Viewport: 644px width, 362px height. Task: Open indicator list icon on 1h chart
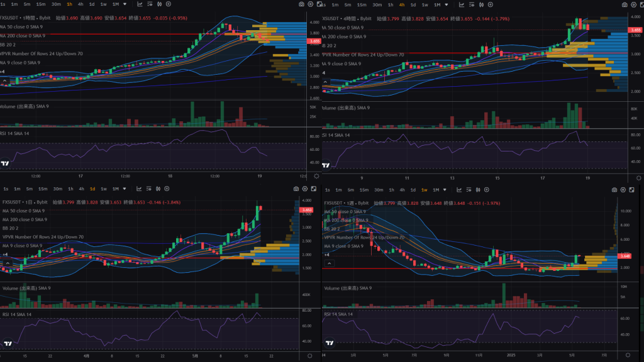click(150, 4)
